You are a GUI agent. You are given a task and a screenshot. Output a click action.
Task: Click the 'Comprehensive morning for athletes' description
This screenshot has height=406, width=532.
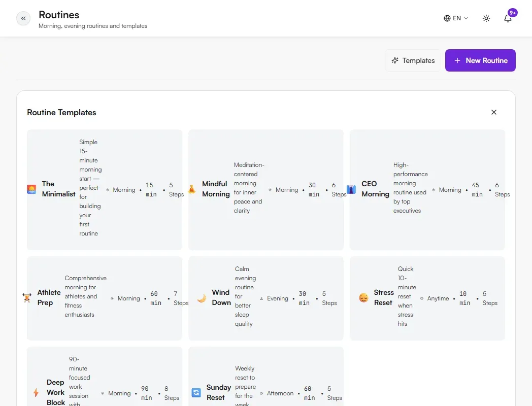point(85,296)
